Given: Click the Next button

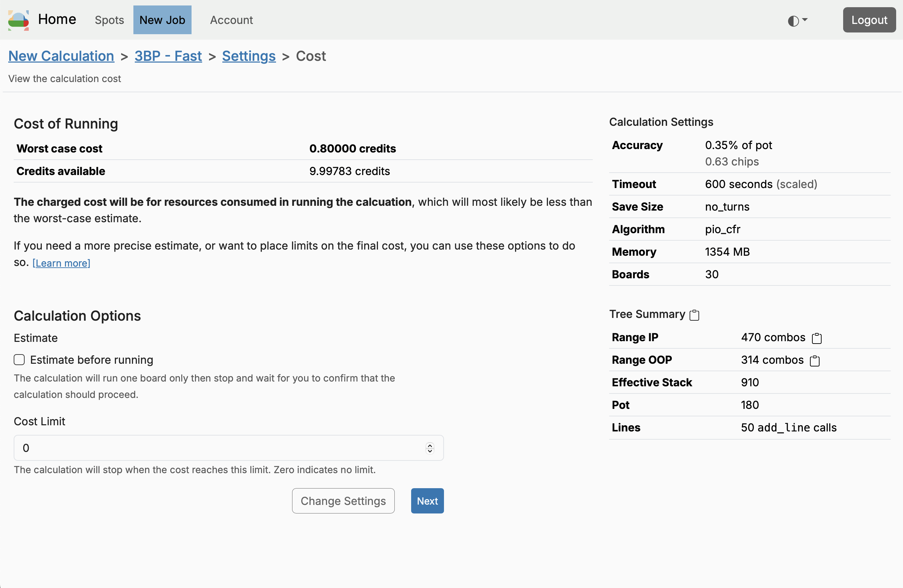Looking at the screenshot, I should [427, 501].
